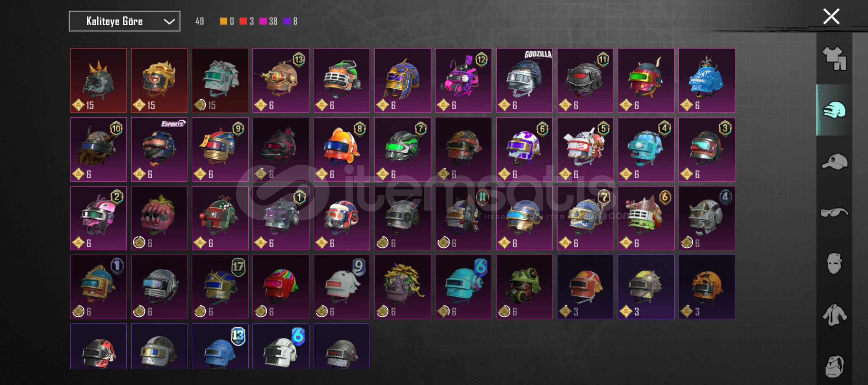Click the purple quality filter swatch
This screenshot has height=385, width=868.
pos(287,21)
